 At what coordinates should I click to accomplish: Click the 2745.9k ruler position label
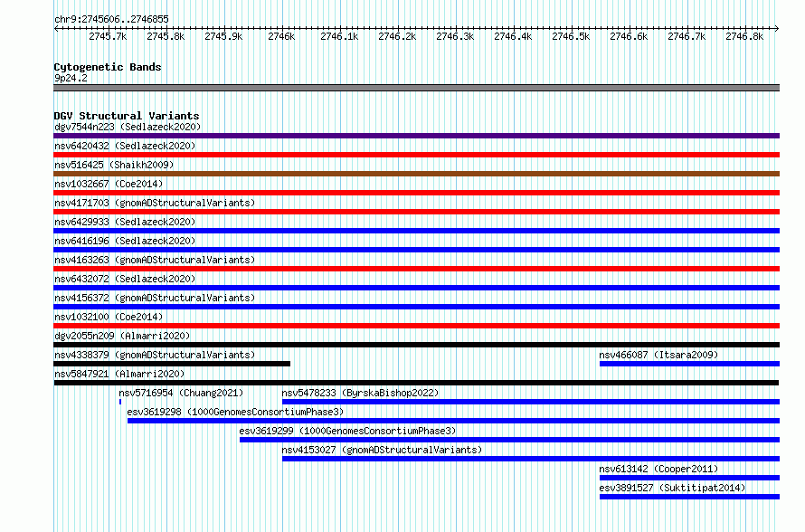click(223, 36)
